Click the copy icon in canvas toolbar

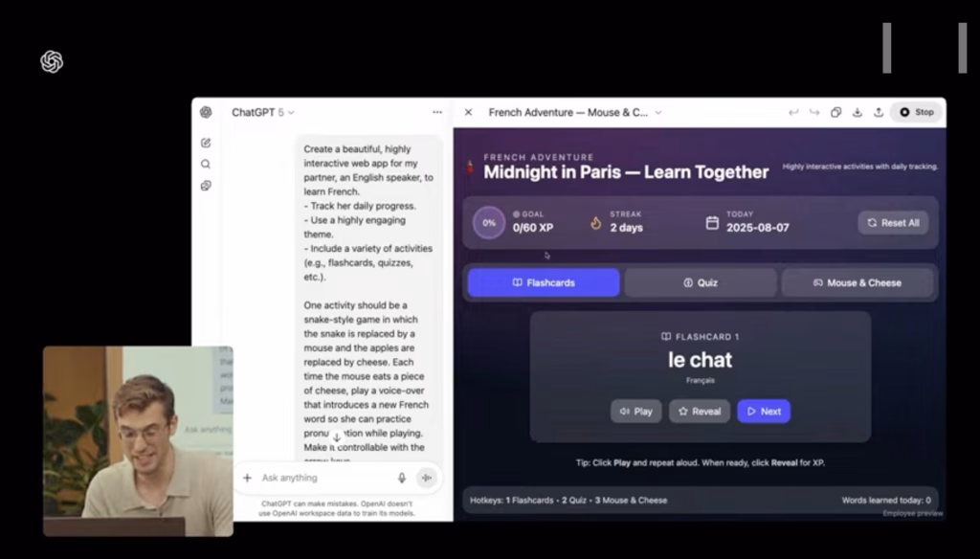tap(835, 113)
